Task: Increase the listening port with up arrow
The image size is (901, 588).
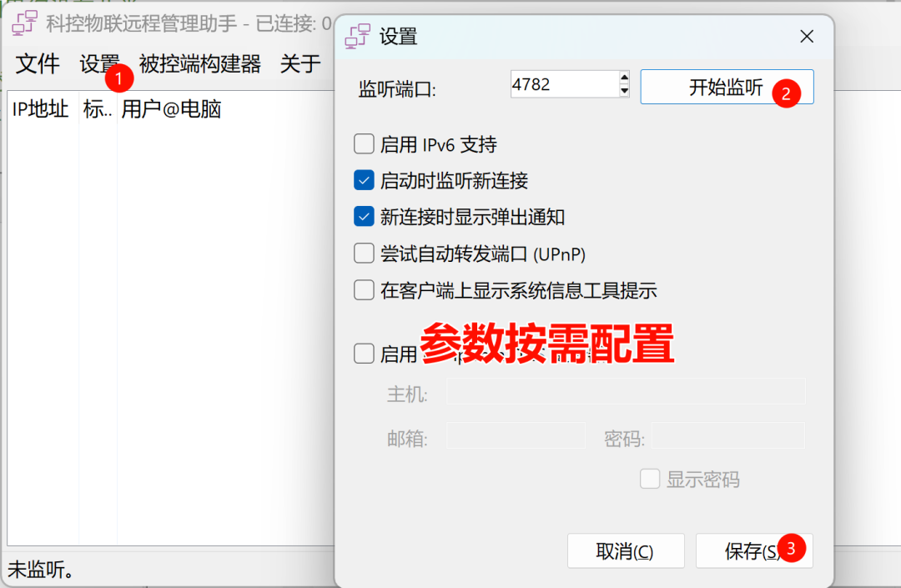Action: [x=624, y=78]
